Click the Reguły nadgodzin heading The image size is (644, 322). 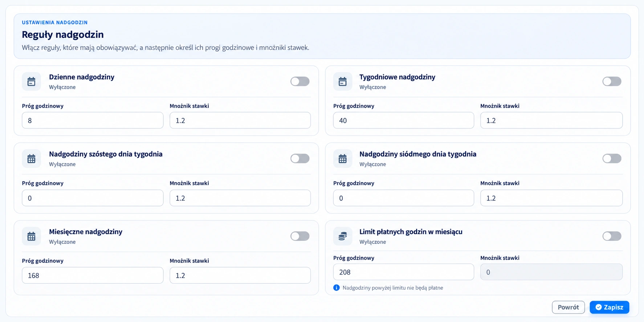pos(63,34)
